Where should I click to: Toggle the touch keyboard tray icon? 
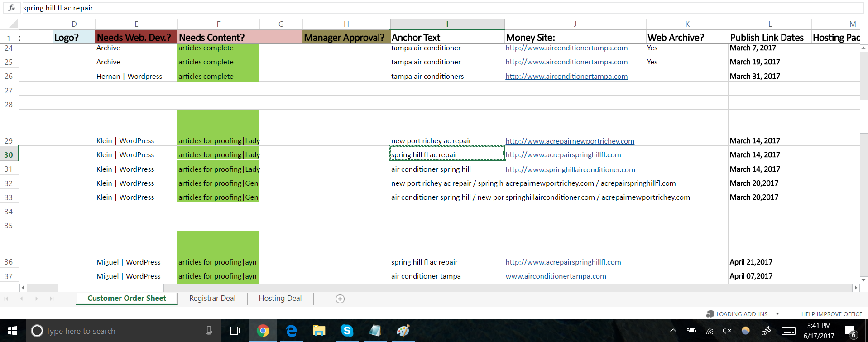[788, 331]
